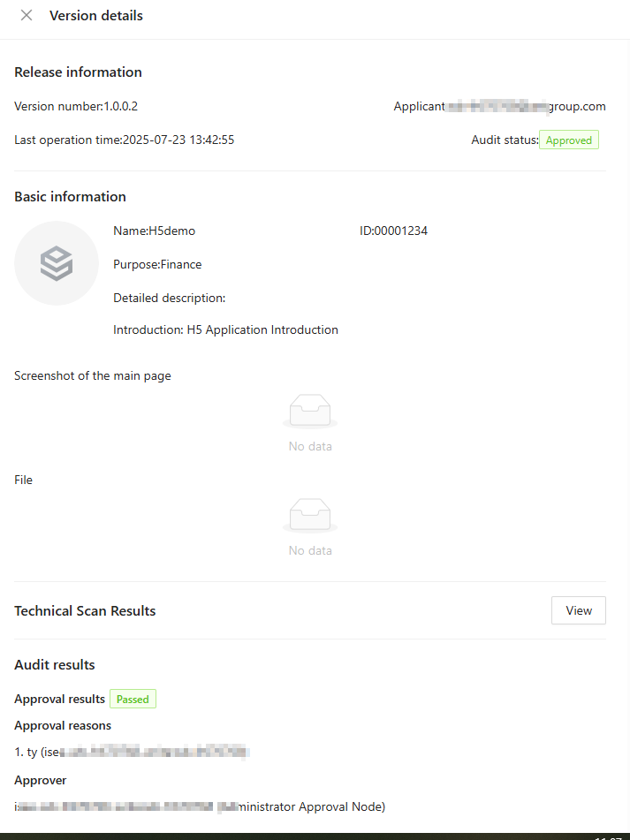Close the Version details panel
Screen dimensions: 630x840
coord(27,15)
